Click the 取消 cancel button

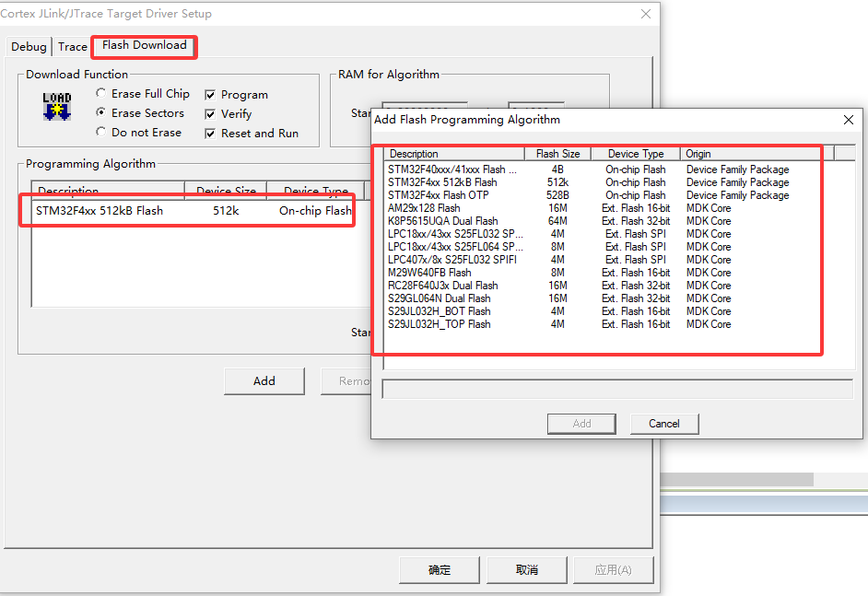[x=527, y=569]
